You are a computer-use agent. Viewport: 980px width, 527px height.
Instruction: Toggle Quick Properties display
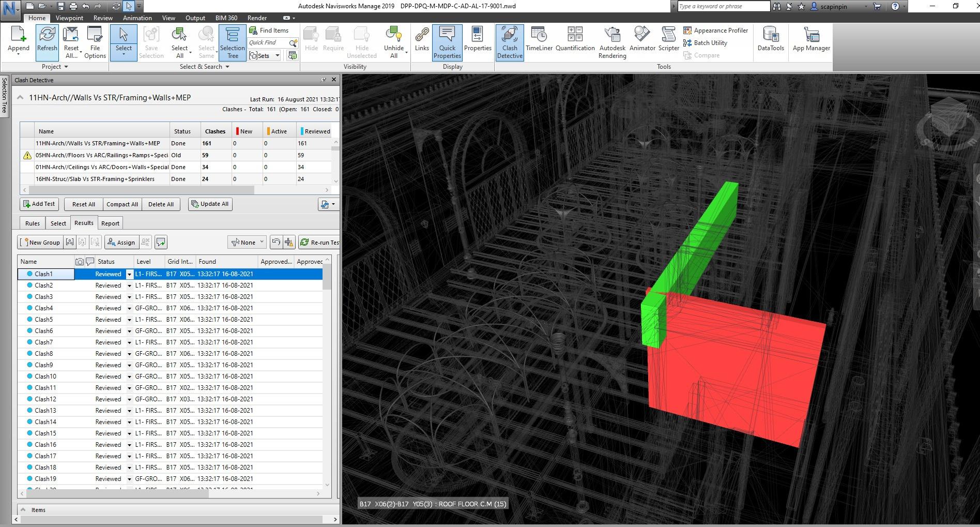447,42
